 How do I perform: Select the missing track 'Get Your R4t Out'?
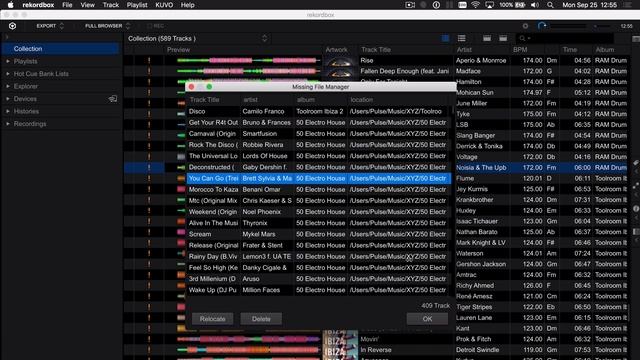319,122
